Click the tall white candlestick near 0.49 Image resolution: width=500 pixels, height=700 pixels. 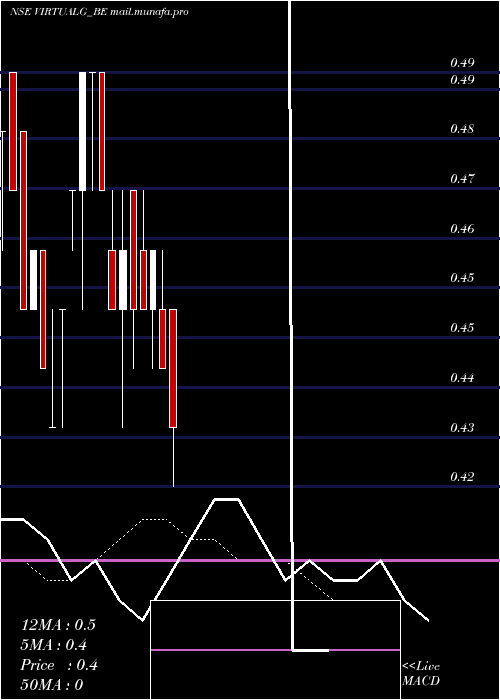click(x=83, y=131)
